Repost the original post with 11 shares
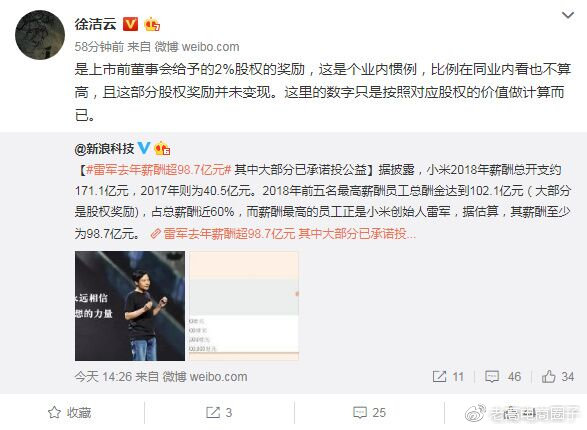Screen dimensions: 587x430 (448, 376)
